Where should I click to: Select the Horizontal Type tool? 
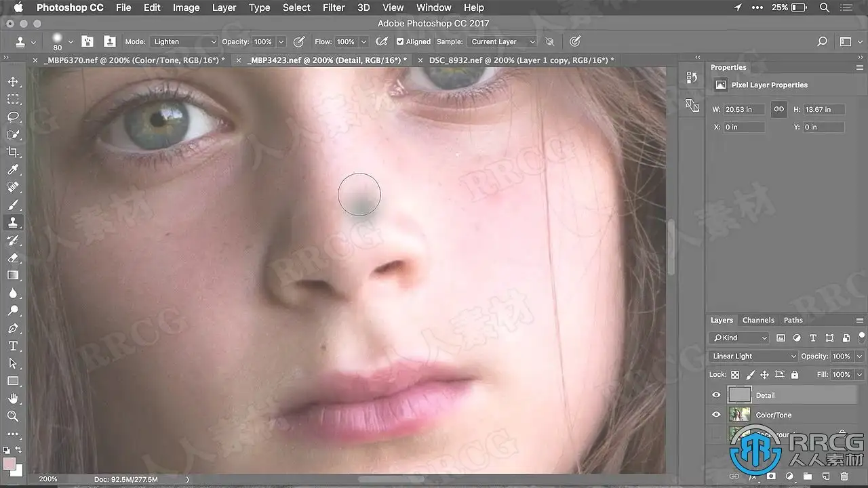pyautogui.click(x=13, y=346)
